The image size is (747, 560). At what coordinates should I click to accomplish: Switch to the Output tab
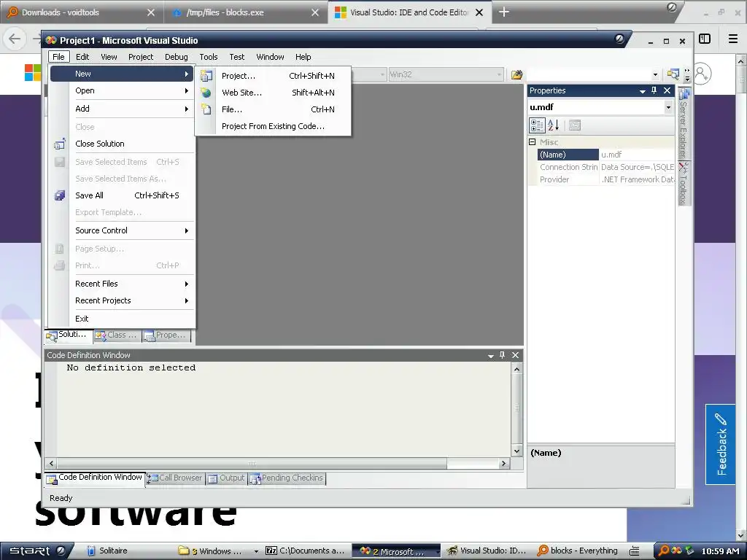(x=226, y=478)
